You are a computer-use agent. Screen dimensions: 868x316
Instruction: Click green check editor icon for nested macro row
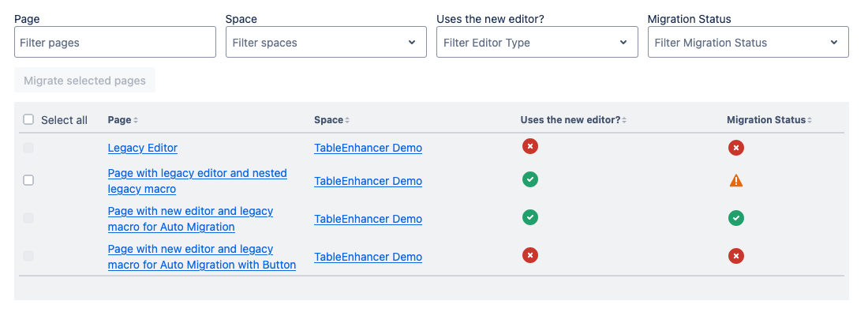530,179
